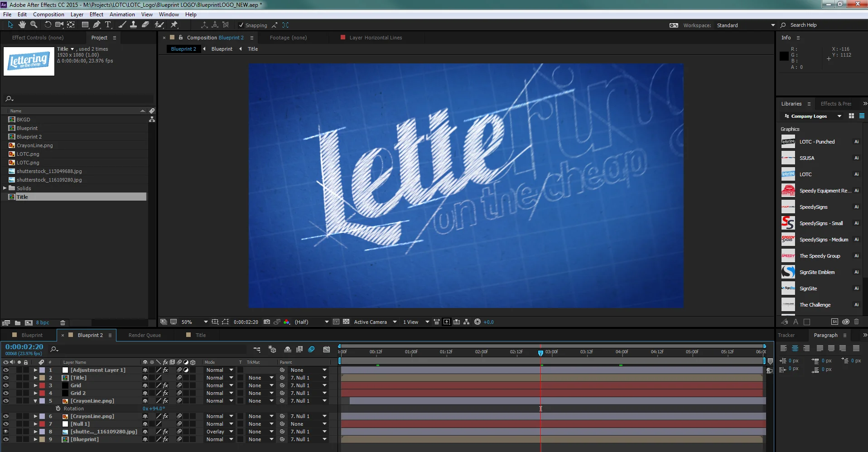868x452 pixels.
Task: Open the Composition menu
Action: click(x=48, y=14)
